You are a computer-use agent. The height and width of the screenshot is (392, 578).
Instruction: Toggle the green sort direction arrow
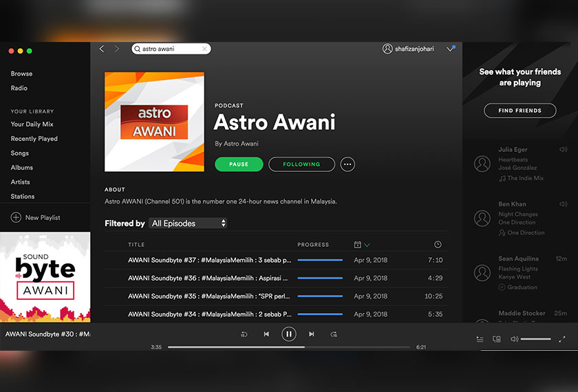[x=367, y=245]
